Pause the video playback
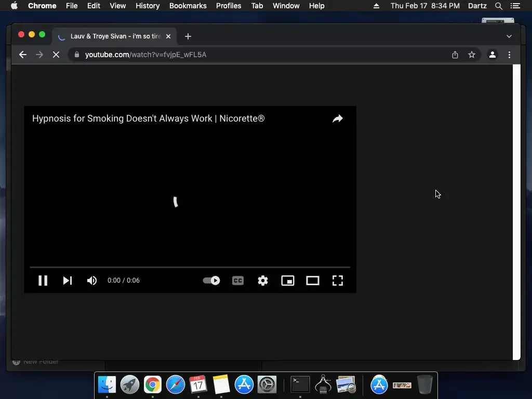The width and height of the screenshot is (532, 399). [x=43, y=281]
